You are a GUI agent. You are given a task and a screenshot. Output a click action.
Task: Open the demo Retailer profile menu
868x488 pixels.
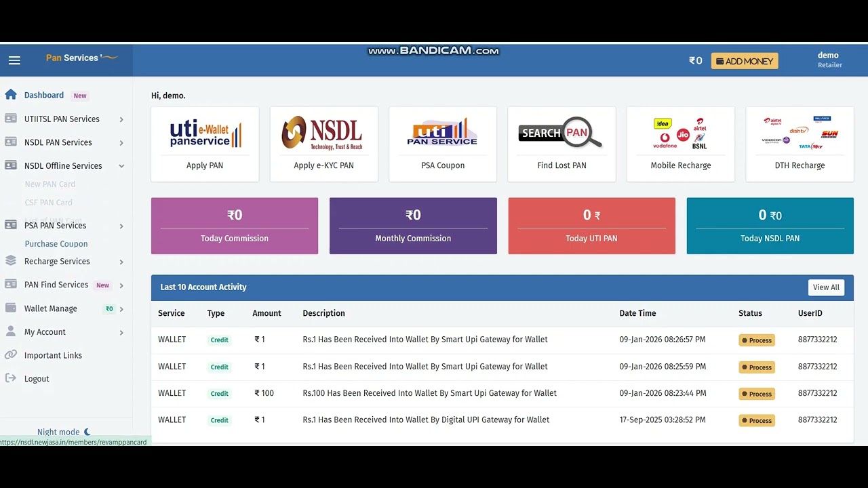(829, 60)
